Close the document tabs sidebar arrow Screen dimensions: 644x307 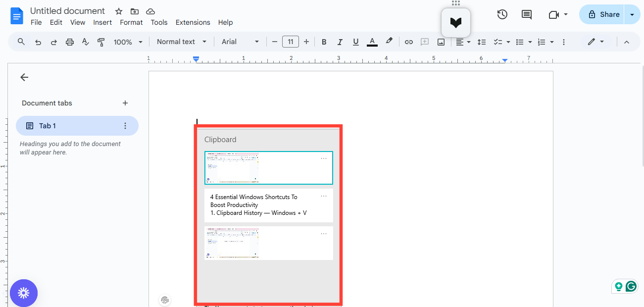coord(24,77)
